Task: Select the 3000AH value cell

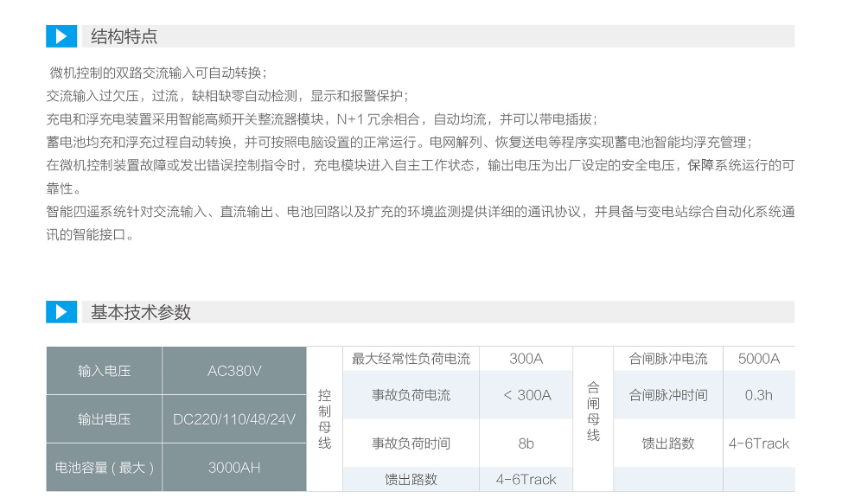Action: coord(234,468)
